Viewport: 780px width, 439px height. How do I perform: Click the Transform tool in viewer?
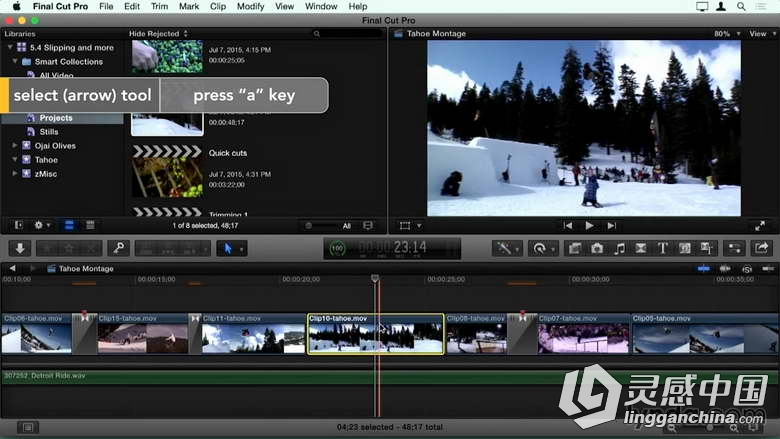[x=405, y=226]
